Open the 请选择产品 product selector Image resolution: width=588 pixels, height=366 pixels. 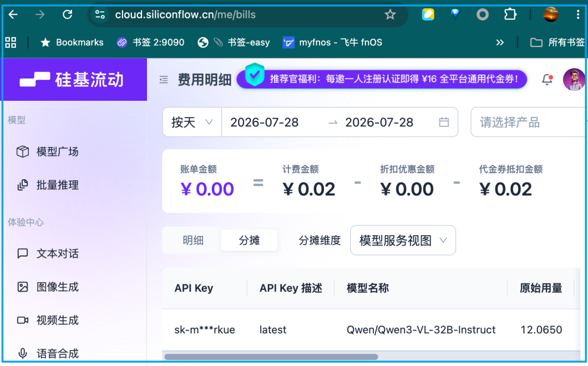tap(529, 122)
